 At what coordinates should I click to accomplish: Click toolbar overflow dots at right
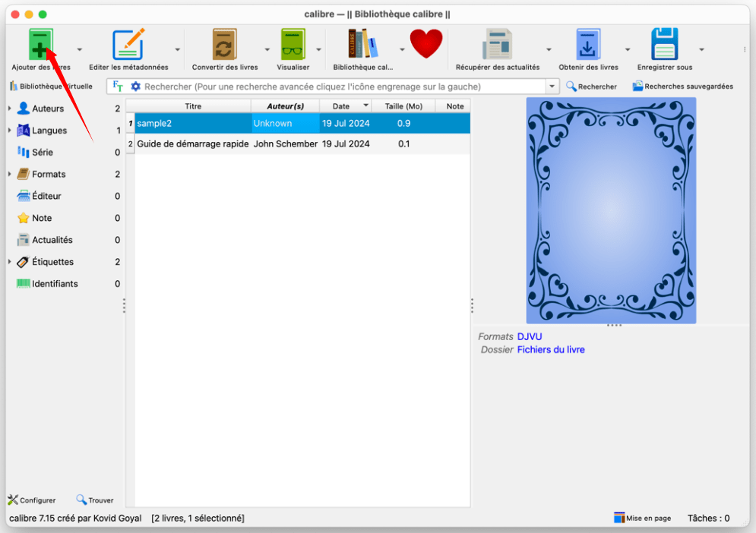pos(745,49)
